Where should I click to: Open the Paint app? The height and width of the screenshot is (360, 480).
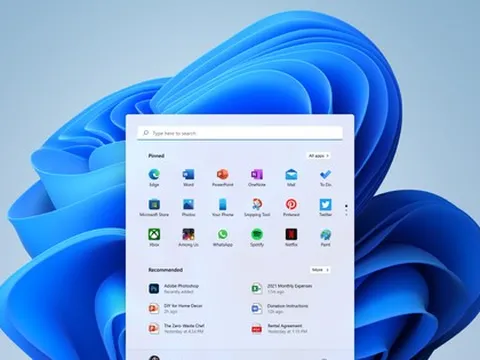[325, 238]
